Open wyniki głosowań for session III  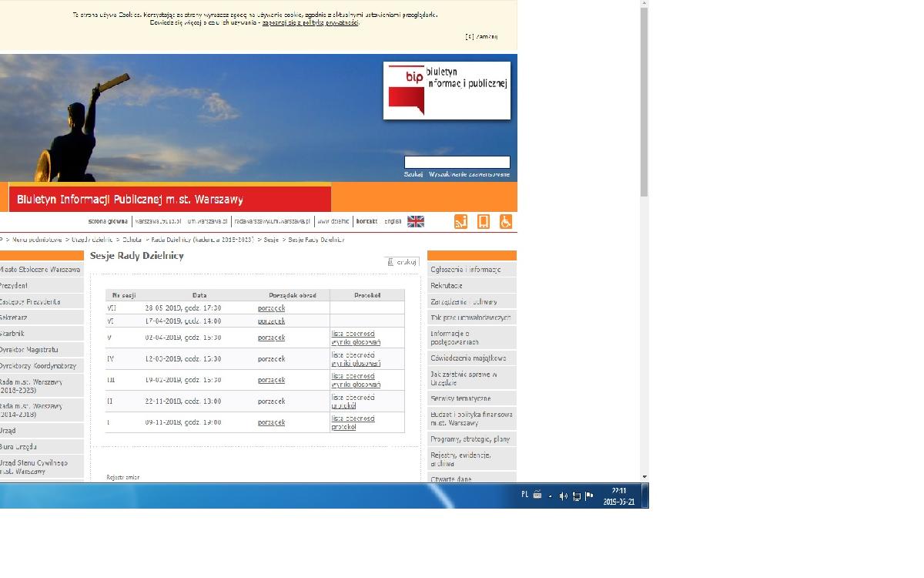356,384
